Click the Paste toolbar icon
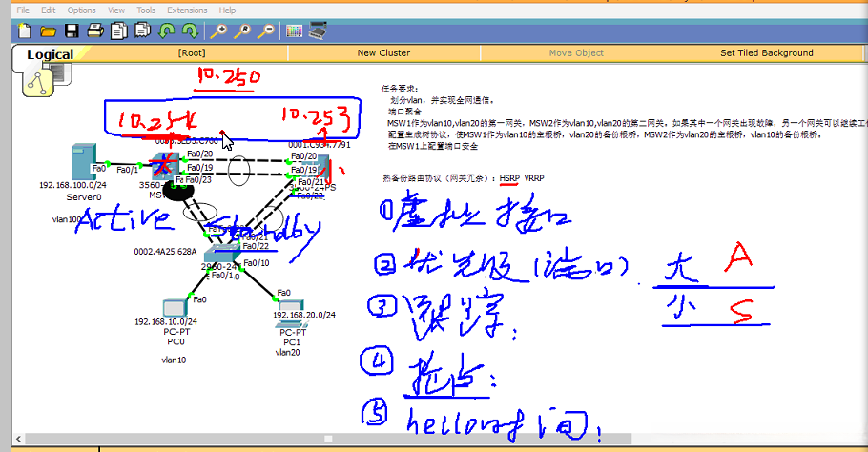The height and width of the screenshot is (452, 868). coord(143,30)
